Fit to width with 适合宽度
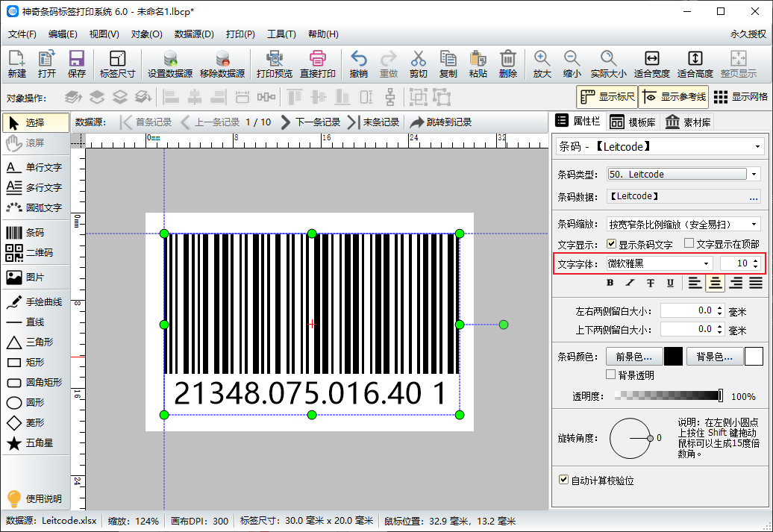 click(x=651, y=64)
